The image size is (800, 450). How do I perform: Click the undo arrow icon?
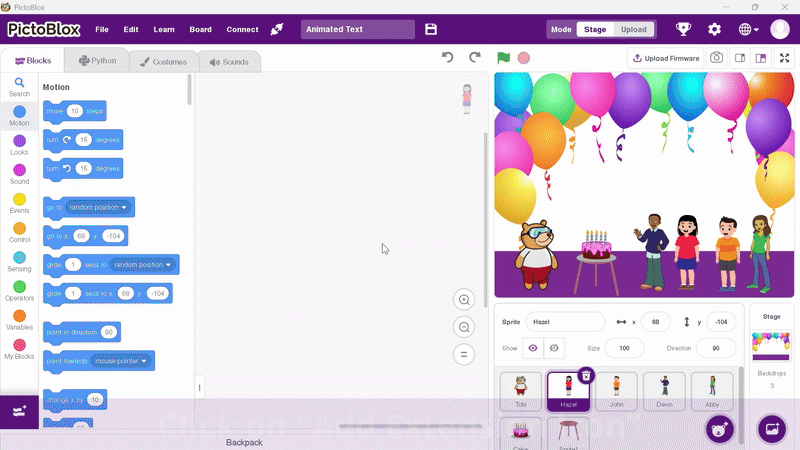pos(448,58)
